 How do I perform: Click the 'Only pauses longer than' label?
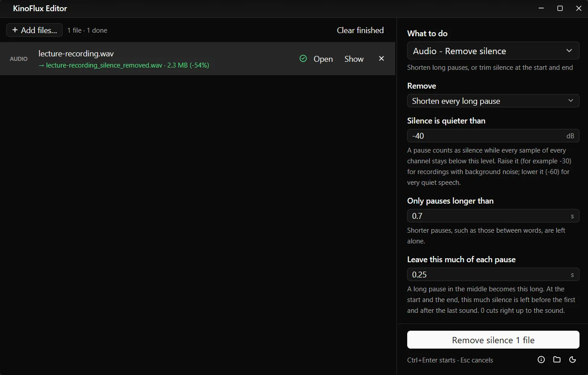pyautogui.click(x=450, y=201)
